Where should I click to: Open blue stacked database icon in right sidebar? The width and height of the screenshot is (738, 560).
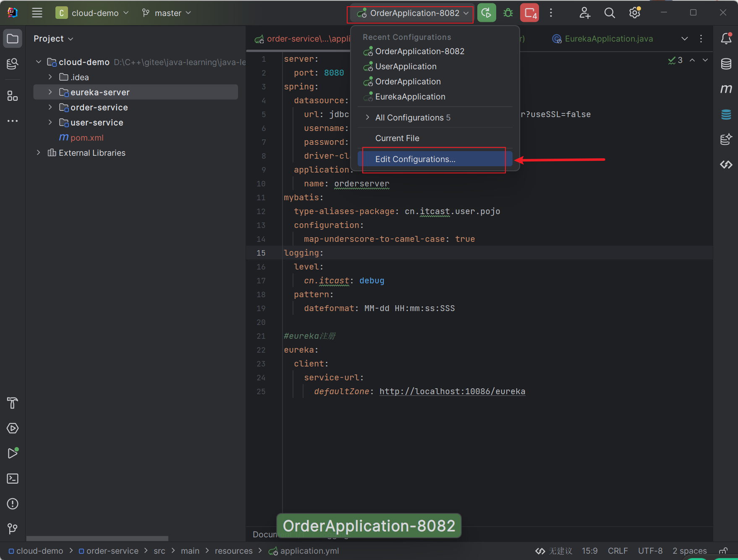click(726, 114)
